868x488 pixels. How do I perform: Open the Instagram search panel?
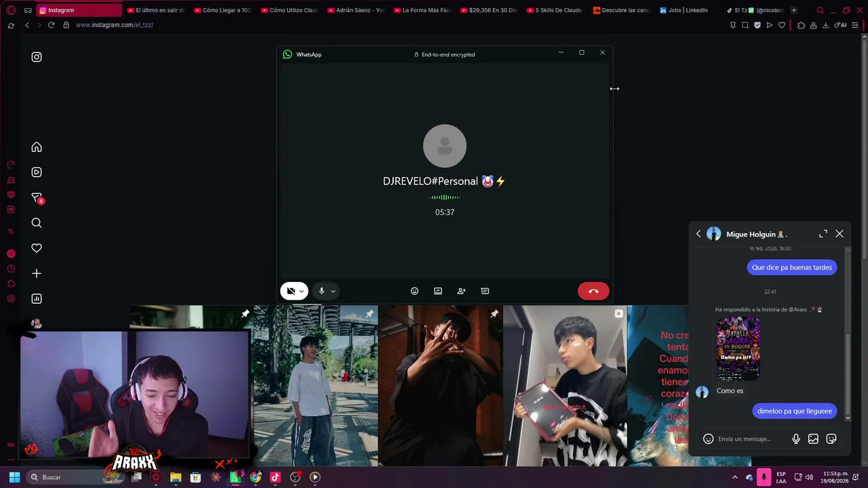(x=37, y=223)
